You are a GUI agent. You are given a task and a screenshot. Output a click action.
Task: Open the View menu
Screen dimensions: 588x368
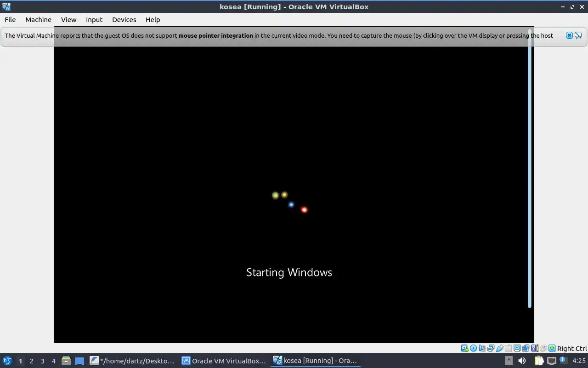tap(68, 20)
